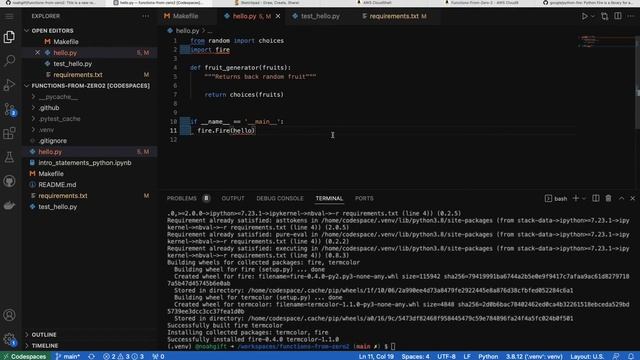Open the editor more actions menu
The height and width of the screenshot is (360, 640).
631,16
